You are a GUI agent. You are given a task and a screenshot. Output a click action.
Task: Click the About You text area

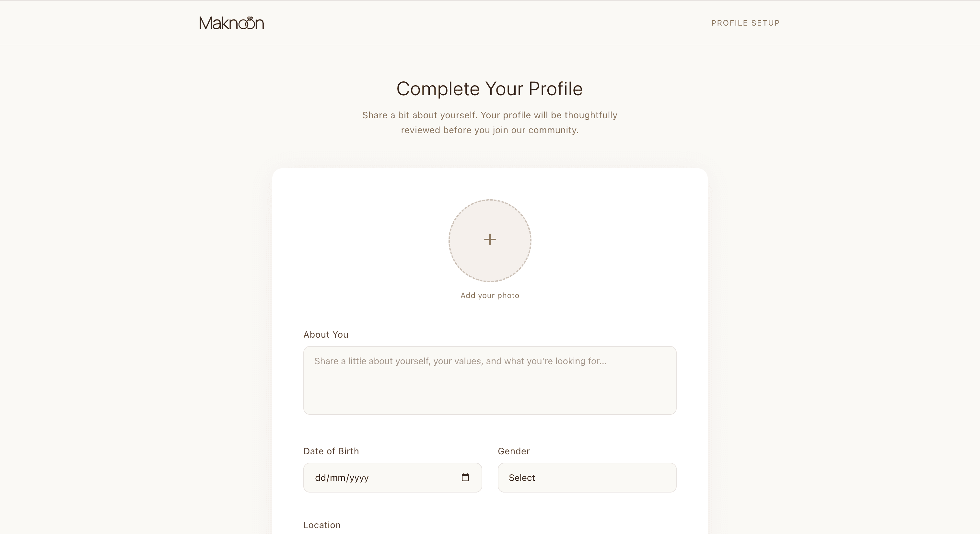pyautogui.click(x=490, y=380)
